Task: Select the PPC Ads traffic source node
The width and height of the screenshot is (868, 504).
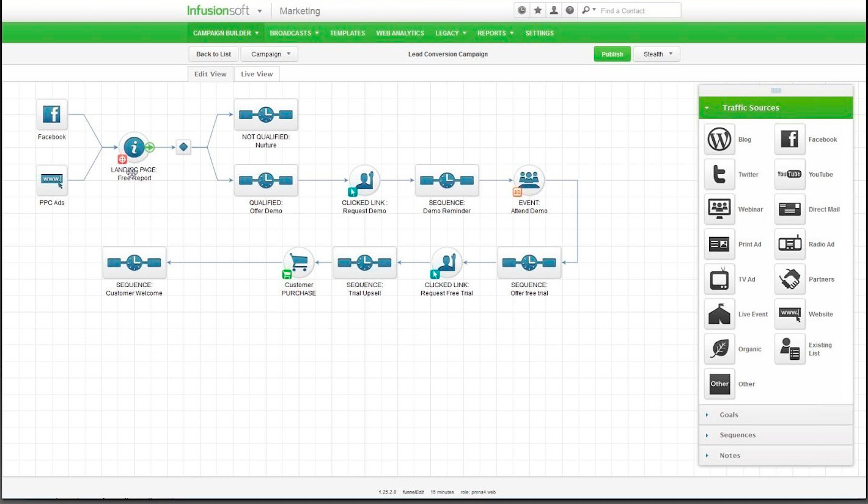Action: pos(52,180)
